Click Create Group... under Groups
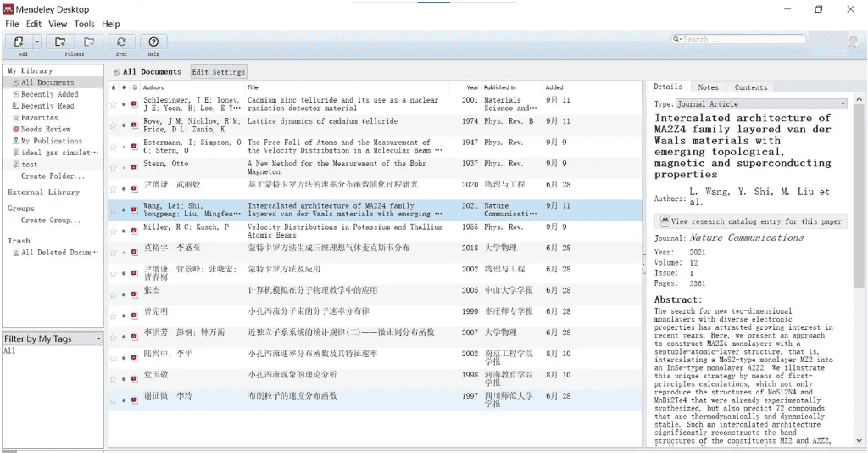This screenshot has height=453, width=868. 51,220
